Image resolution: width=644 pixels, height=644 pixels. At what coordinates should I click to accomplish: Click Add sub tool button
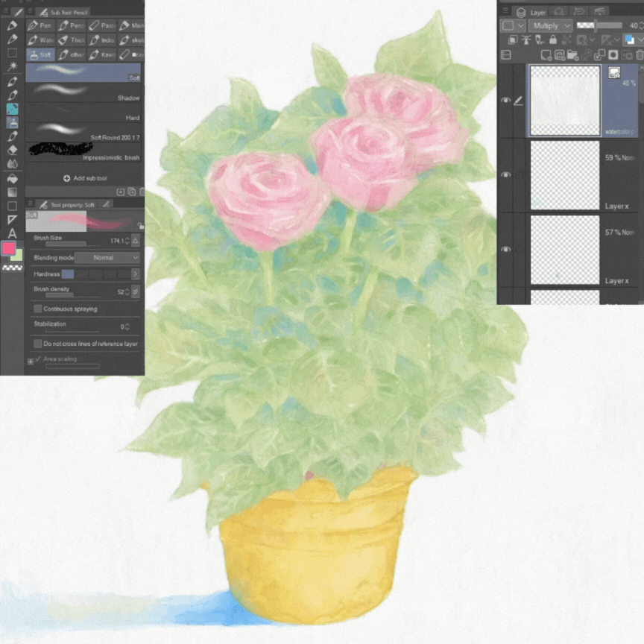point(85,178)
